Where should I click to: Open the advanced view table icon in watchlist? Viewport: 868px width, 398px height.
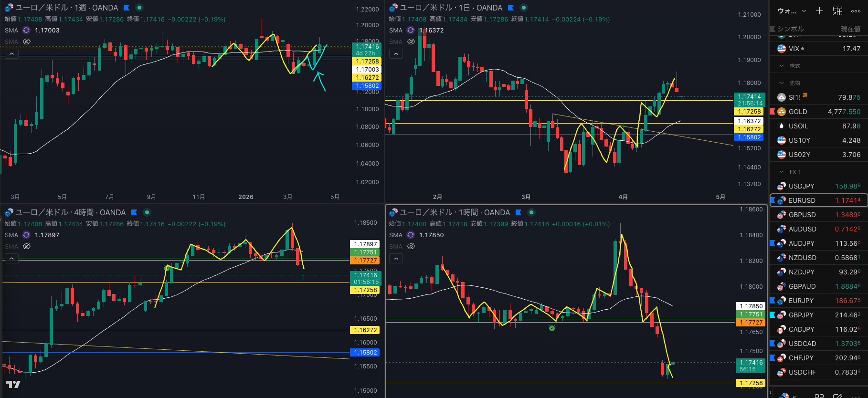coord(837,11)
